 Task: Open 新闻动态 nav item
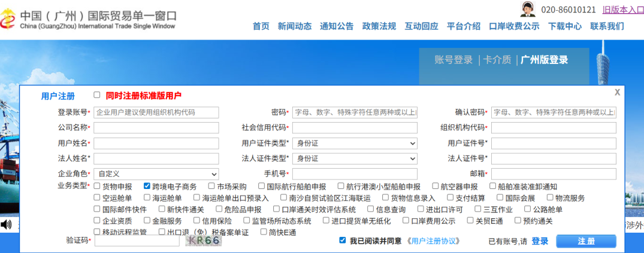(295, 26)
